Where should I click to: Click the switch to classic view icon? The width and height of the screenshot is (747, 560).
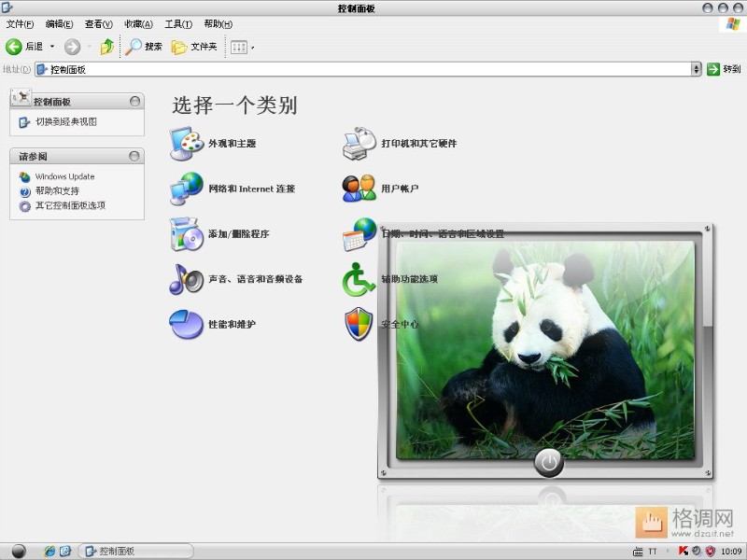coord(25,122)
